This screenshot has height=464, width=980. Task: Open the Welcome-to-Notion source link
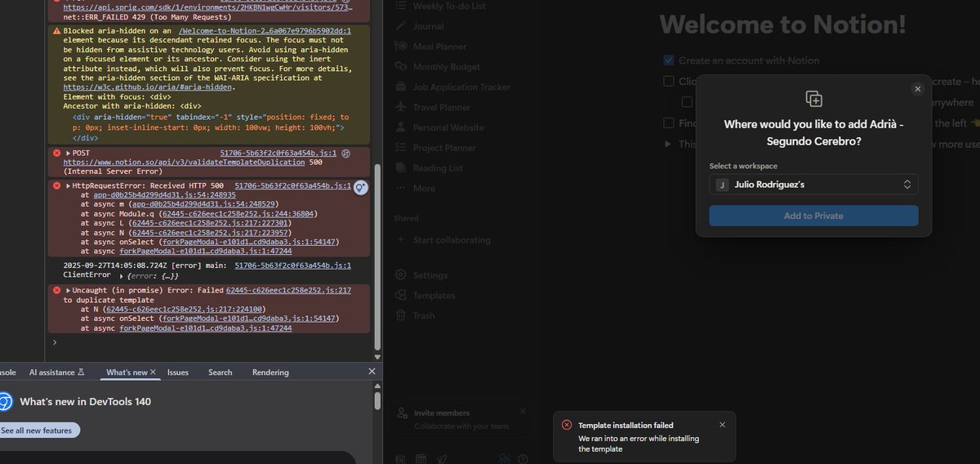click(x=265, y=30)
